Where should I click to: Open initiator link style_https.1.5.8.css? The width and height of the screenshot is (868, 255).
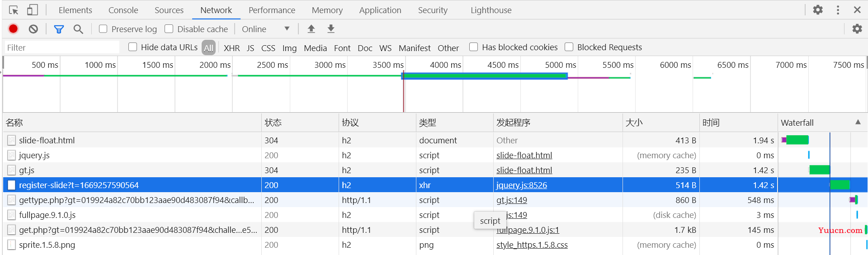532,245
